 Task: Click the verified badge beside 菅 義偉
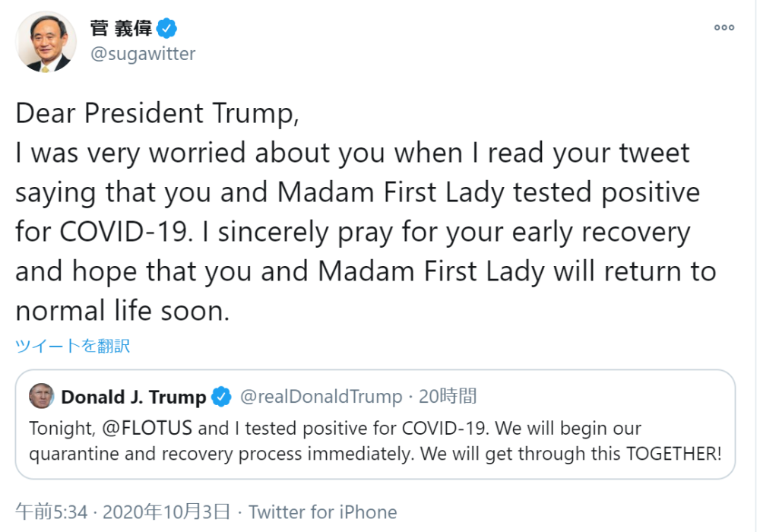tap(167, 29)
